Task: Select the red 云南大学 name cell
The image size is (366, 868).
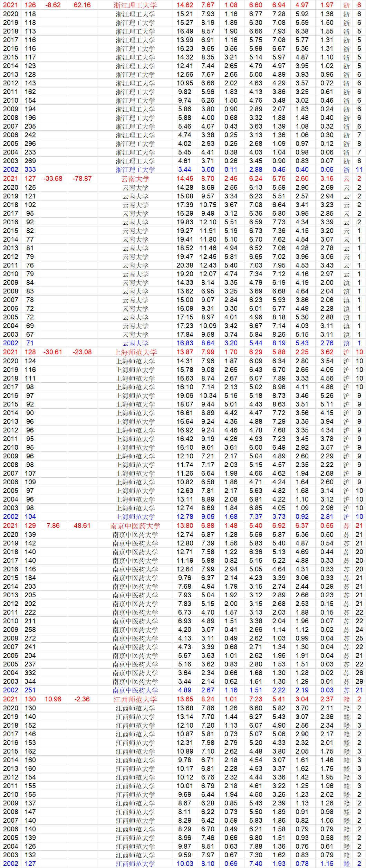Action: [135, 179]
